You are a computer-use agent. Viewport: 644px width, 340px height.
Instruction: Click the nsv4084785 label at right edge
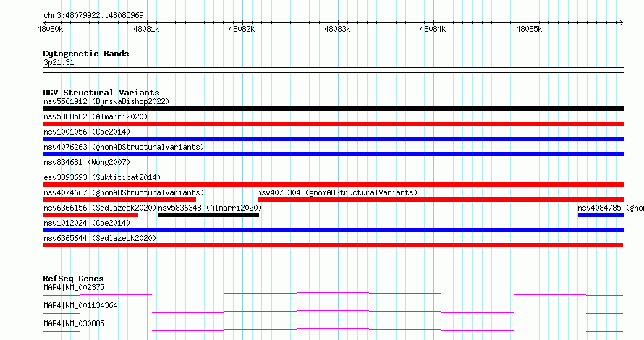pos(611,208)
